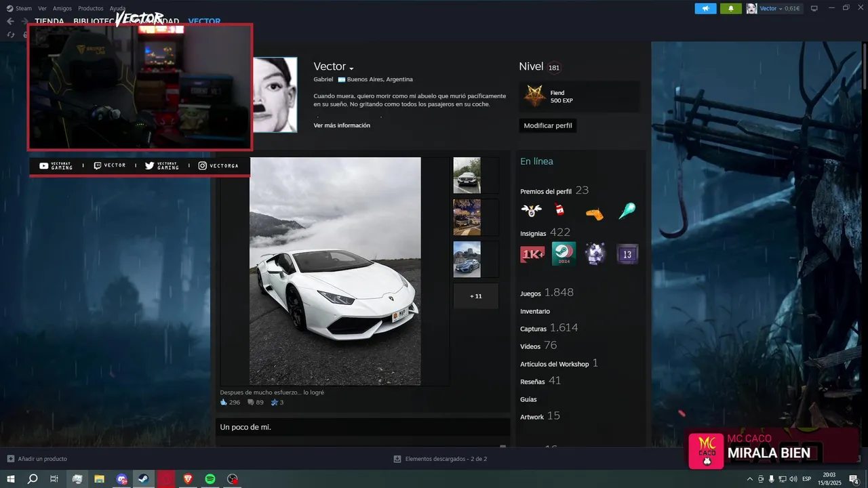Show hidden system tray icons chevron
The height and width of the screenshot is (488, 868).
click(749, 479)
